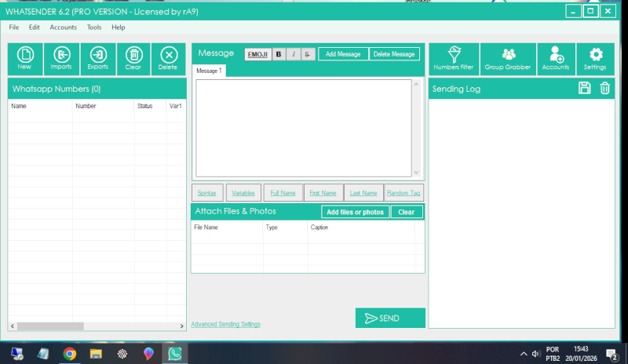This screenshot has height=364, width=628.
Task: Click numbers list horizontal scrollbar thumb
Action: (50, 326)
